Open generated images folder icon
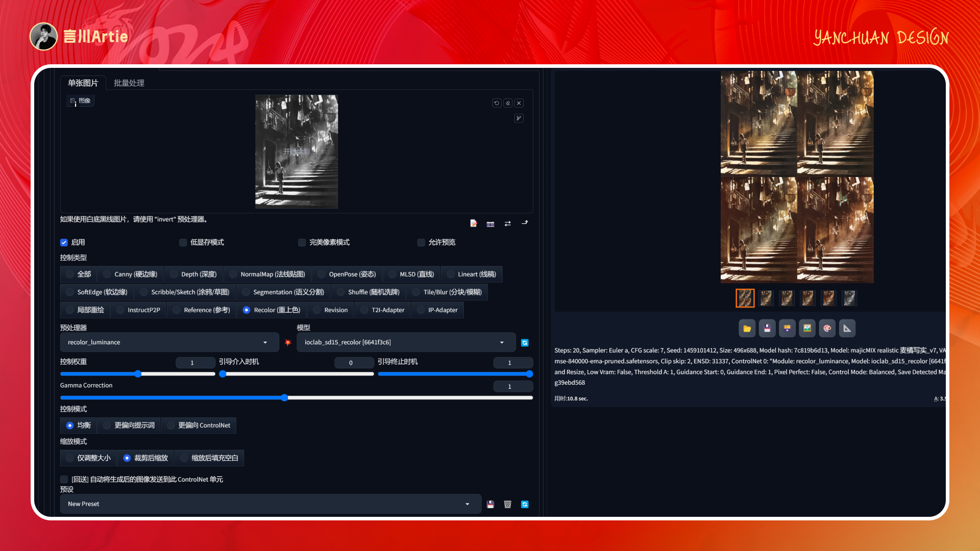The width and height of the screenshot is (980, 551). tap(747, 328)
